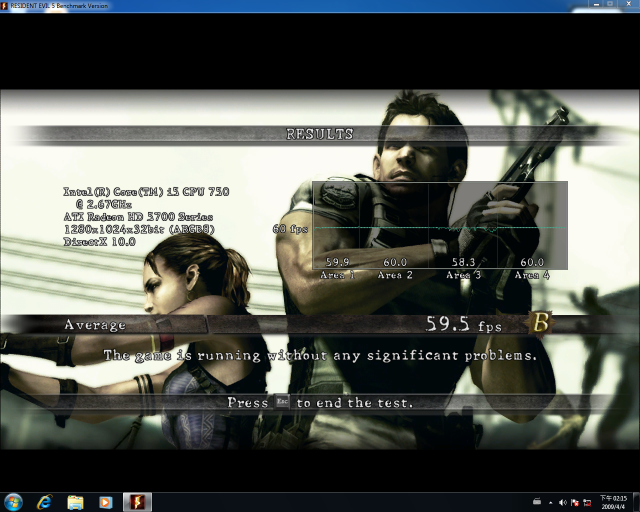640x512 pixels.
Task: Click the 59.5 fps average result
Action: click(x=464, y=324)
